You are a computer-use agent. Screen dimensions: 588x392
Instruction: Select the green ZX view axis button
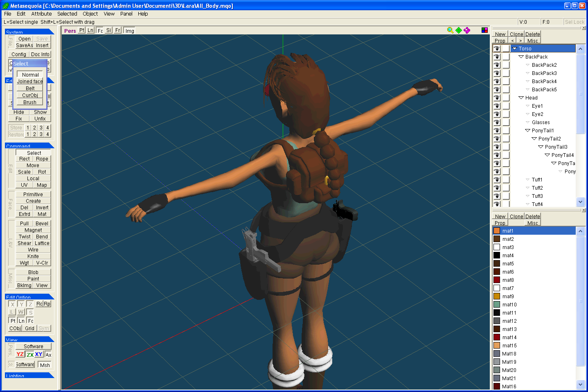[30, 354]
